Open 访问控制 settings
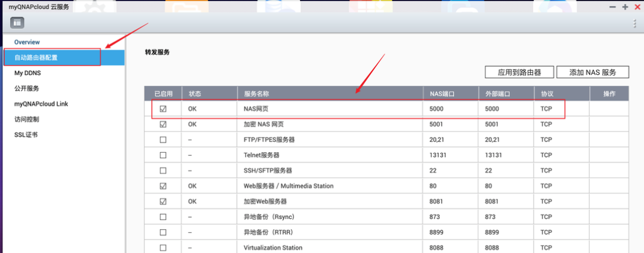The image size is (644, 253). [26, 119]
